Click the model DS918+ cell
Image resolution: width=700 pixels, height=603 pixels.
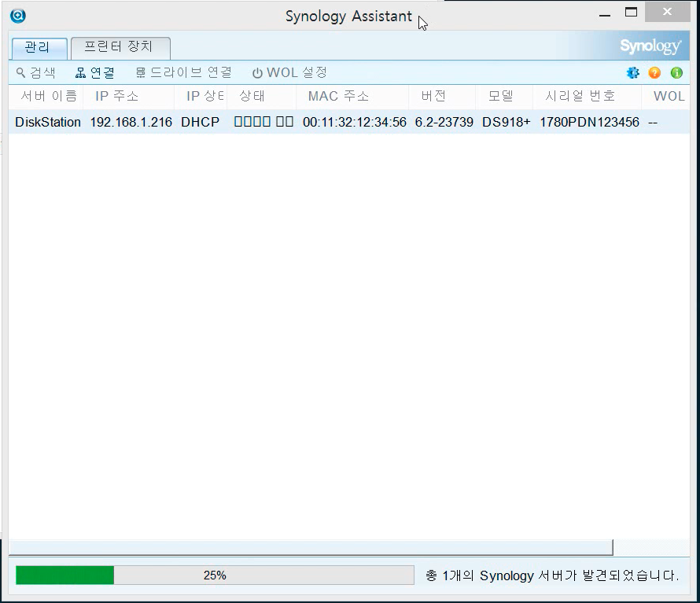pyautogui.click(x=507, y=122)
